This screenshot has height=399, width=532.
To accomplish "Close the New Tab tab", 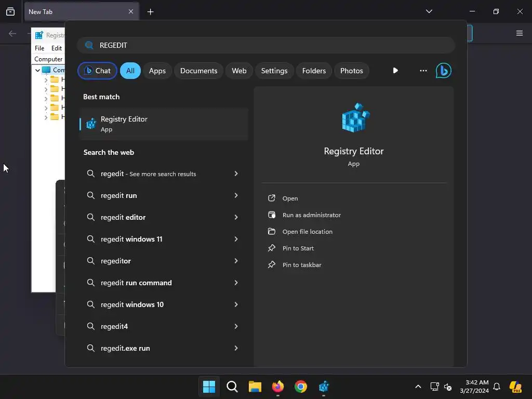I will coord(131,11).
